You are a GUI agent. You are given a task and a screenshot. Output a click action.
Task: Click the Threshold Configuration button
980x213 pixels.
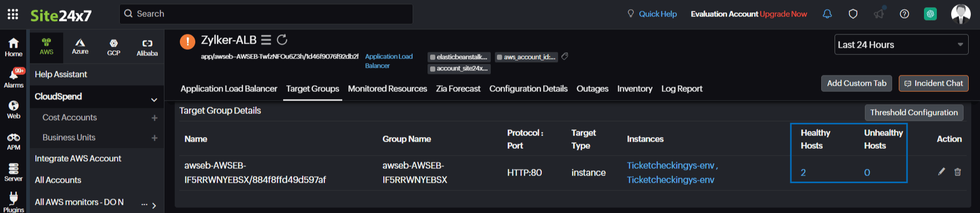pyautogui.click(x=914, y=112)
